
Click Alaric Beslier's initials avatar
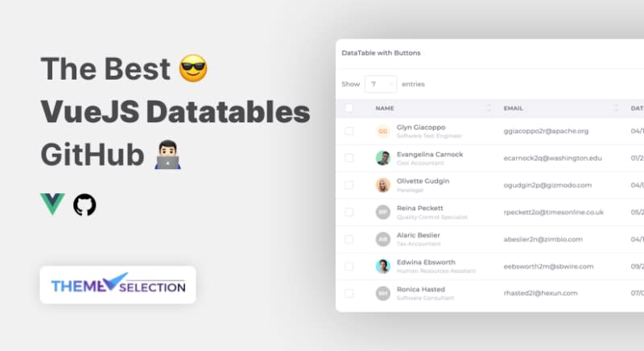click(383, 239)
